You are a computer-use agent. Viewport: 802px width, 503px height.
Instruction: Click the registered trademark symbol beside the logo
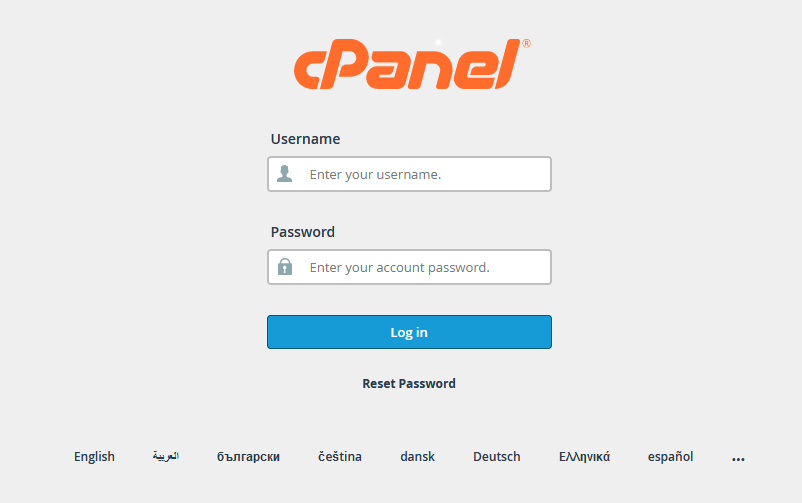click(526, 43)
